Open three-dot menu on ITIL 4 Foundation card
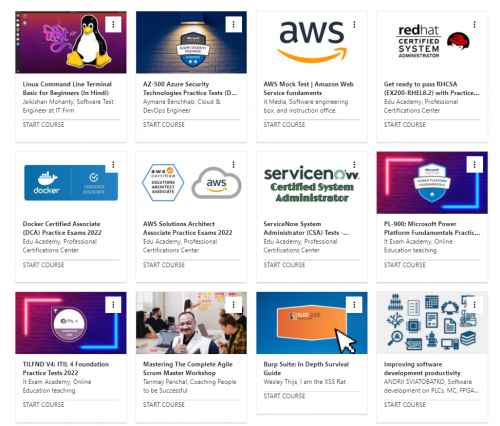This screenshot has width=500, height=426. point(113,305)
